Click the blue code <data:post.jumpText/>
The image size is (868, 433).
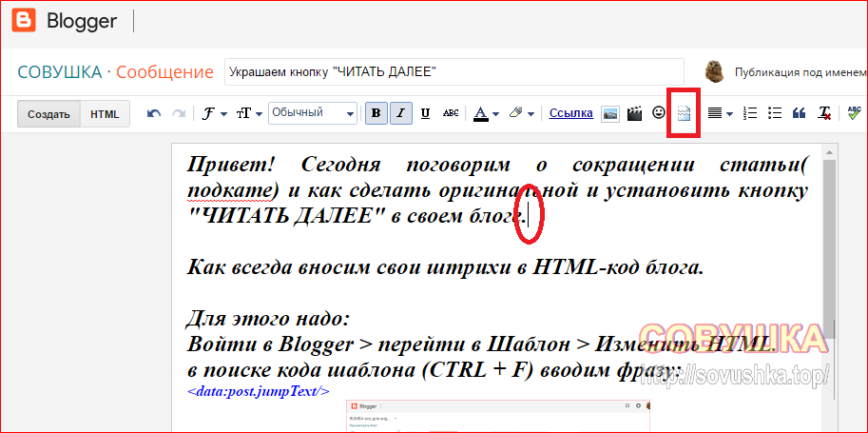pyautogui.click(x=259, y=391)
